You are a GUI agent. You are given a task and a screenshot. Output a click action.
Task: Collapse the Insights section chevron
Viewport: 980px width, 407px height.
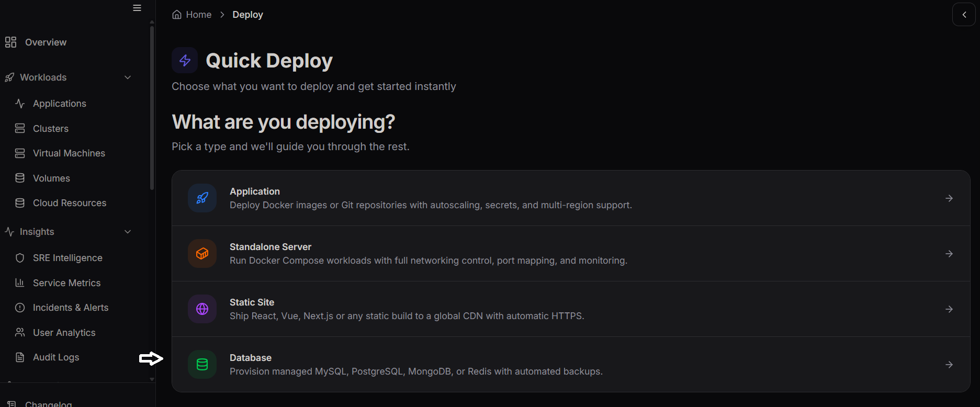[x=128, y=232]
